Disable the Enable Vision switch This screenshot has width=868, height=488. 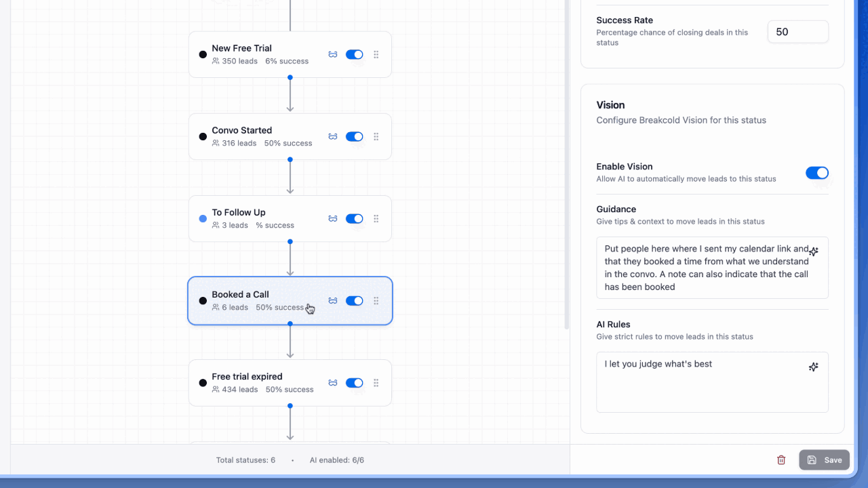click(x=817, y=173)
